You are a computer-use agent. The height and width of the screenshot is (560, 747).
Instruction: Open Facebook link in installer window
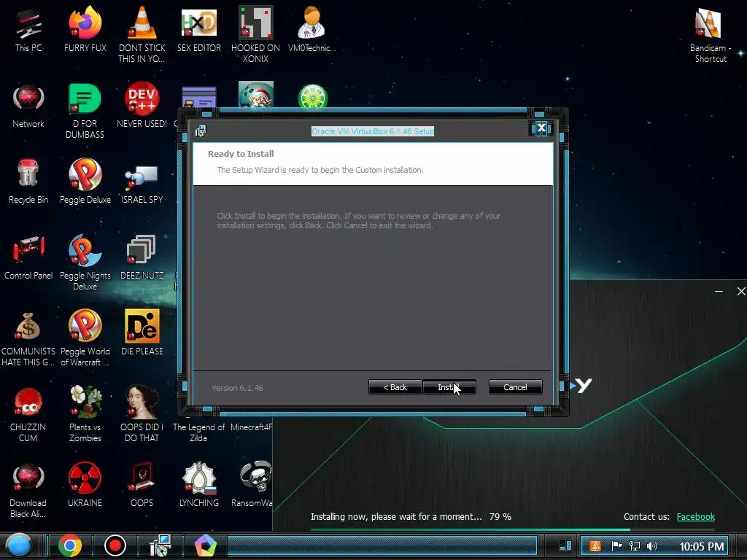(695, 517)
